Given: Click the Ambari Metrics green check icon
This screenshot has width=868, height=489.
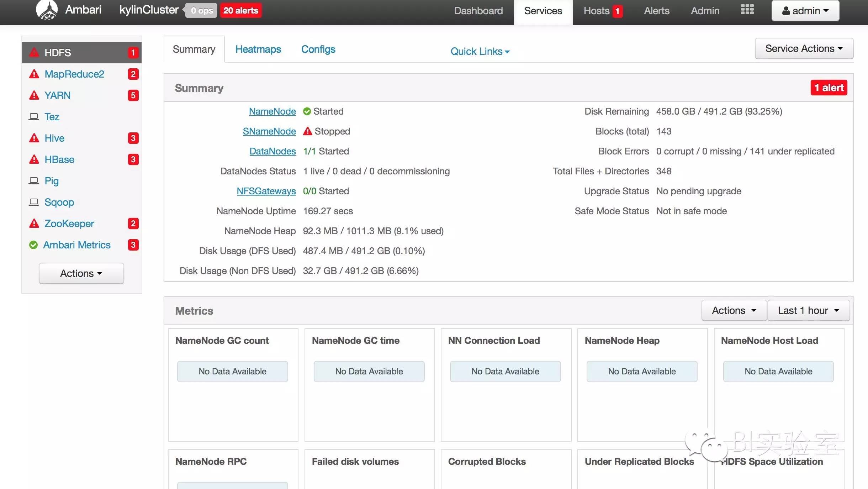Looking at the screenshot, I should click(x=33, y=245).
